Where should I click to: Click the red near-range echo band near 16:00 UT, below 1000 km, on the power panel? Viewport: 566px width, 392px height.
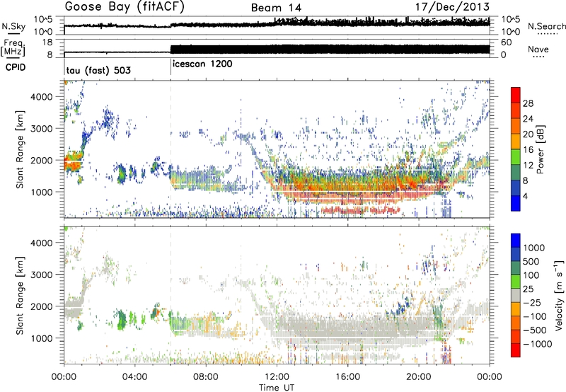pos(360,210)
